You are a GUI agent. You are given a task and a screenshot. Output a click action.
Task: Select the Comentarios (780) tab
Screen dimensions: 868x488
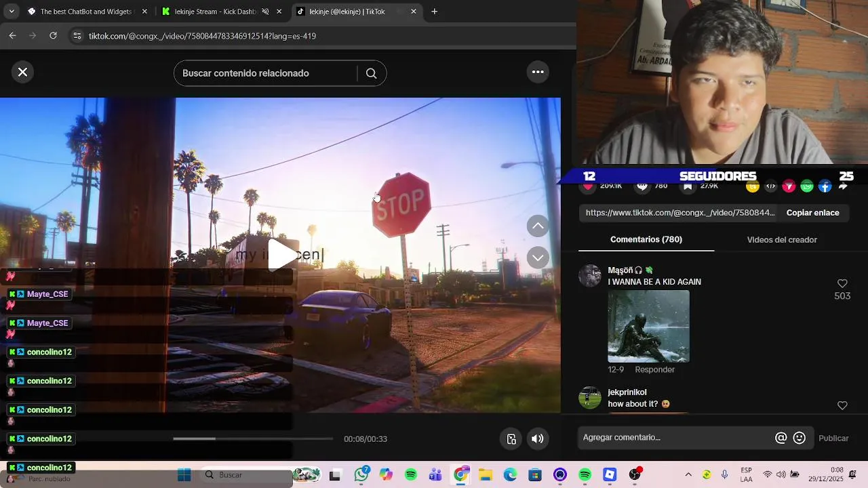click(x=646, y=239)
